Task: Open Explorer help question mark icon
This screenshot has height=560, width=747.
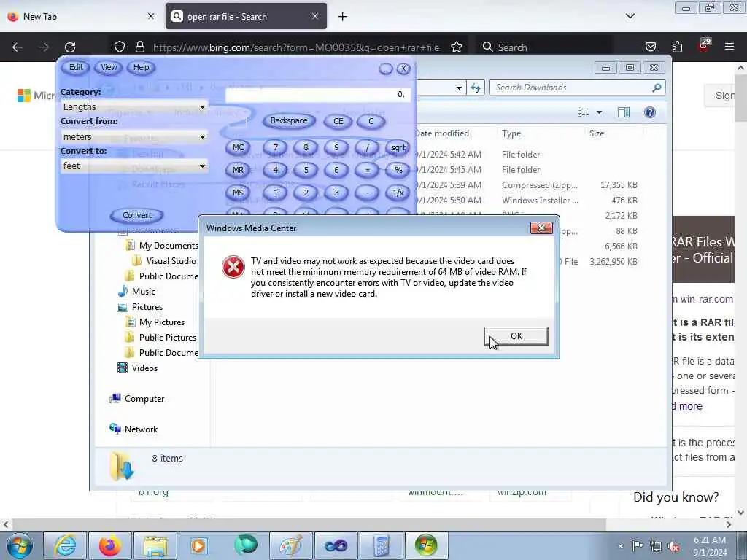Action: (x=650, y=112)
